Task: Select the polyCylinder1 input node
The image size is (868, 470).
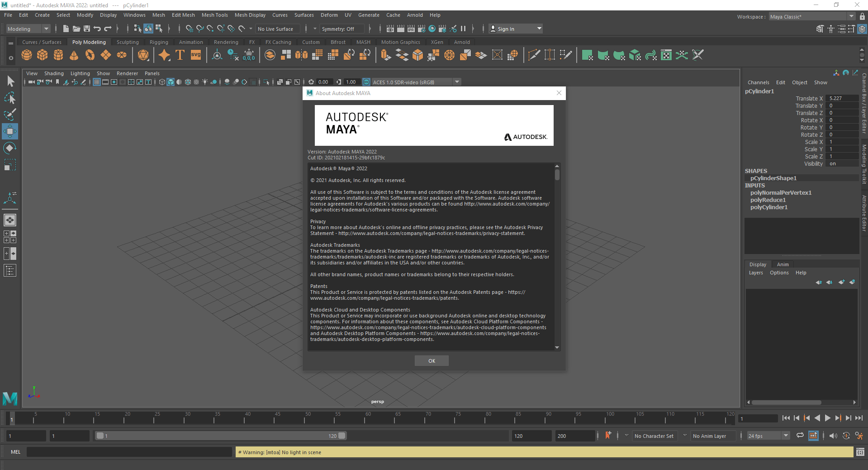Action: (x=769, y=207)
